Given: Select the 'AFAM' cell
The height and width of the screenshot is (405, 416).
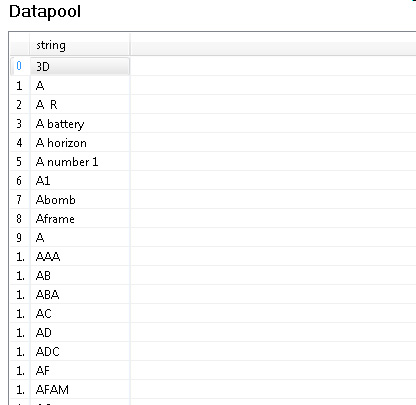Looking at the screenshot, I should pos(80,390).
